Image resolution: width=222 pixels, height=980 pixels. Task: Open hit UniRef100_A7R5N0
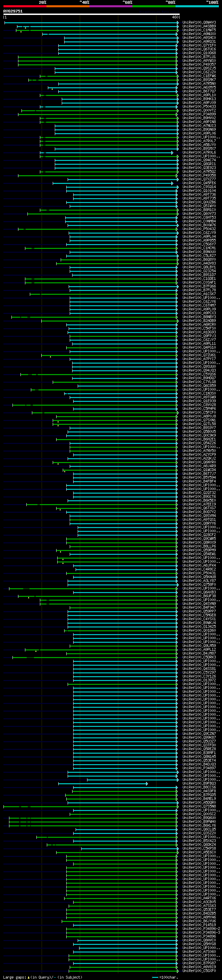point(199,84)
